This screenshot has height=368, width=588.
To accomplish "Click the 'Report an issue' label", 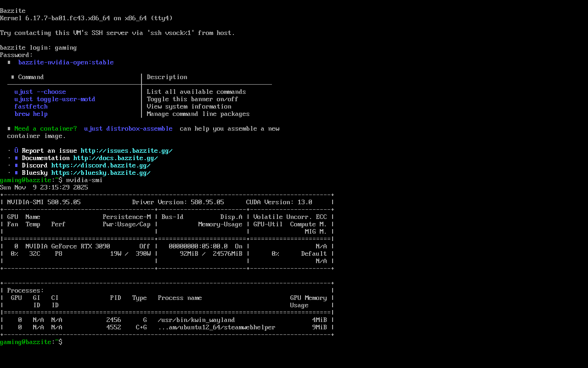I will 50,150.
